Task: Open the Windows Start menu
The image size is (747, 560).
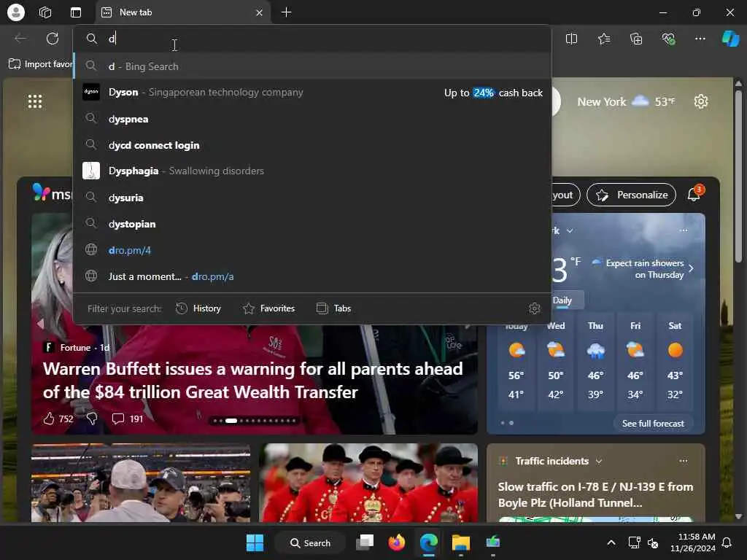Action: click(x=255, y=542)
